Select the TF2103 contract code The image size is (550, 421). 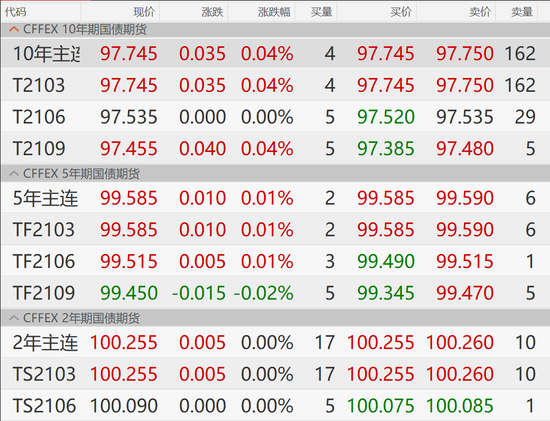click(44, 230)
